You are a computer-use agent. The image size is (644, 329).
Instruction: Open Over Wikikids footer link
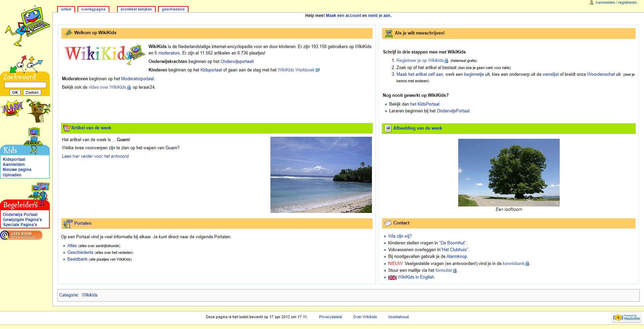pos(365,317)
